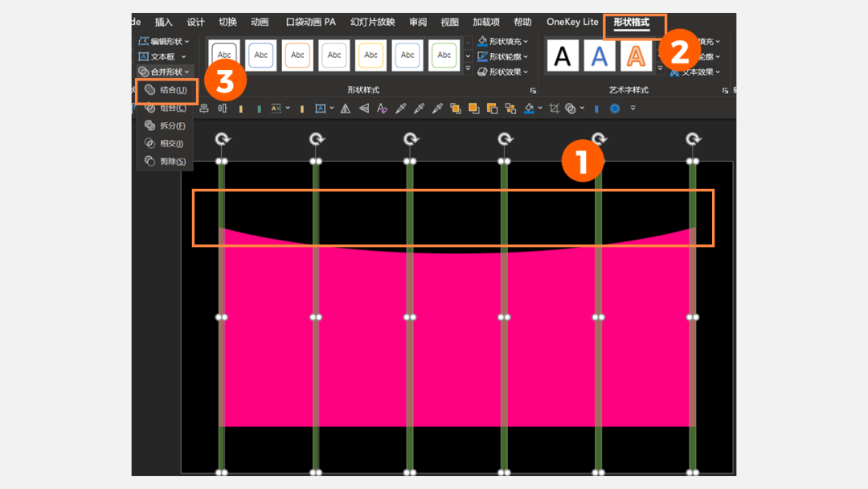The width and height of the screenshot is (868, 489).
Task: Expand the 编辑形状 dropdown
Action: click(x=164, y=41)
